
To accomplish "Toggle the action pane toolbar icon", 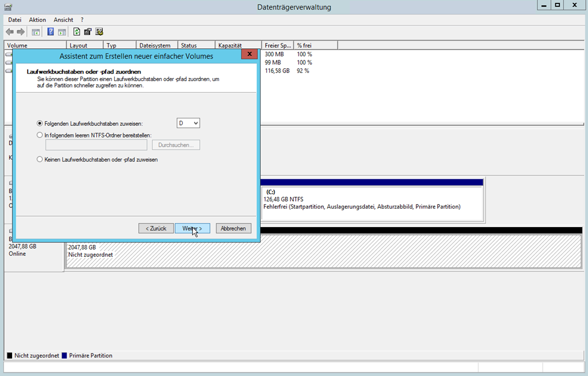I will (x=61, y=32).
